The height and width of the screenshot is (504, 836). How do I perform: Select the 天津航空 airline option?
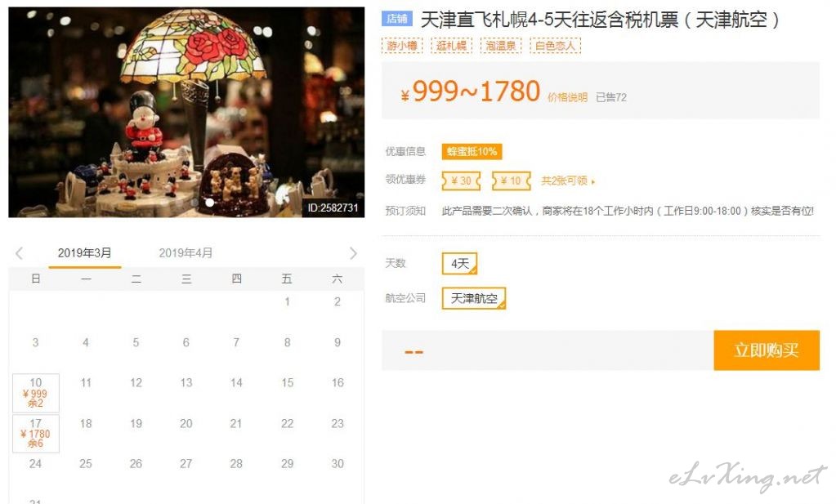tap(474, 298)
